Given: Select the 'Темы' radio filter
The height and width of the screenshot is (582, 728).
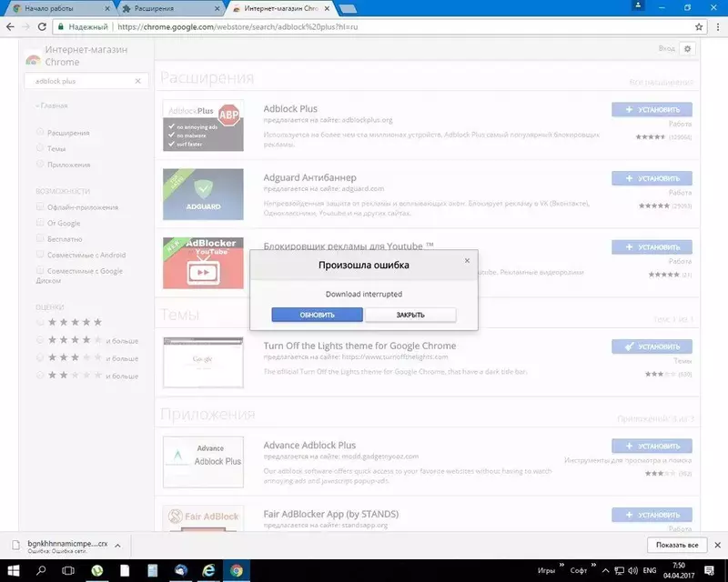Looking at the screenshot, I should [40, 148].
